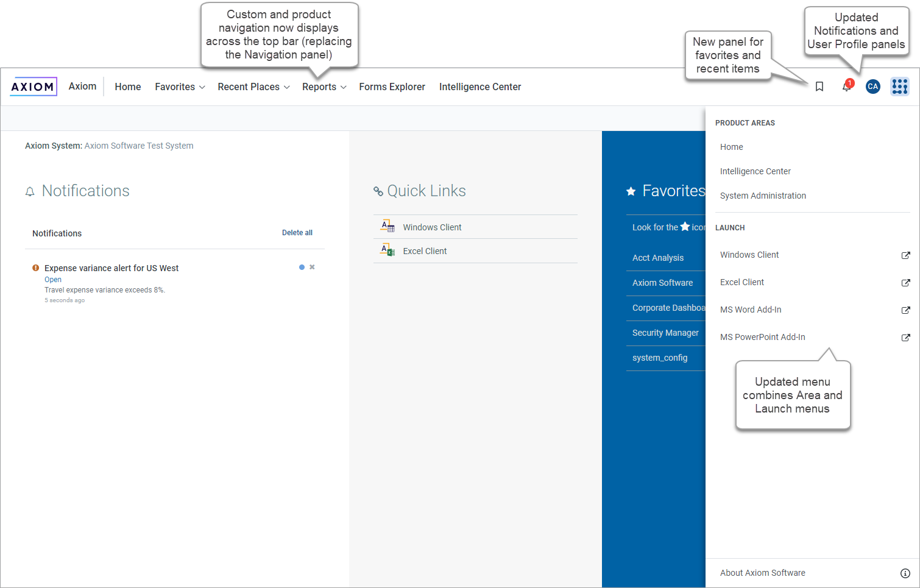Select System Administration under Product Areas
This screenshot has height=588, width=920.
click(763, 196)
